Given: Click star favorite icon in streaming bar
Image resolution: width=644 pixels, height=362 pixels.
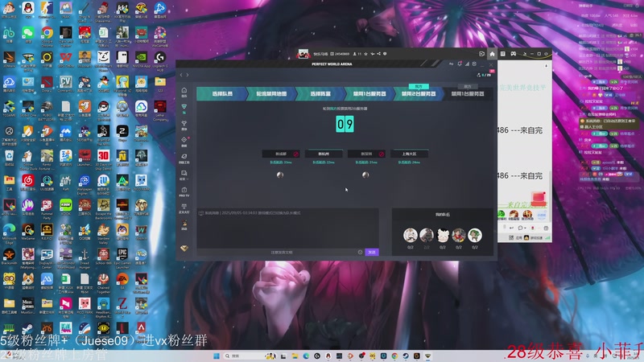Looking at the screenshot, I should (x=365, y=54).
